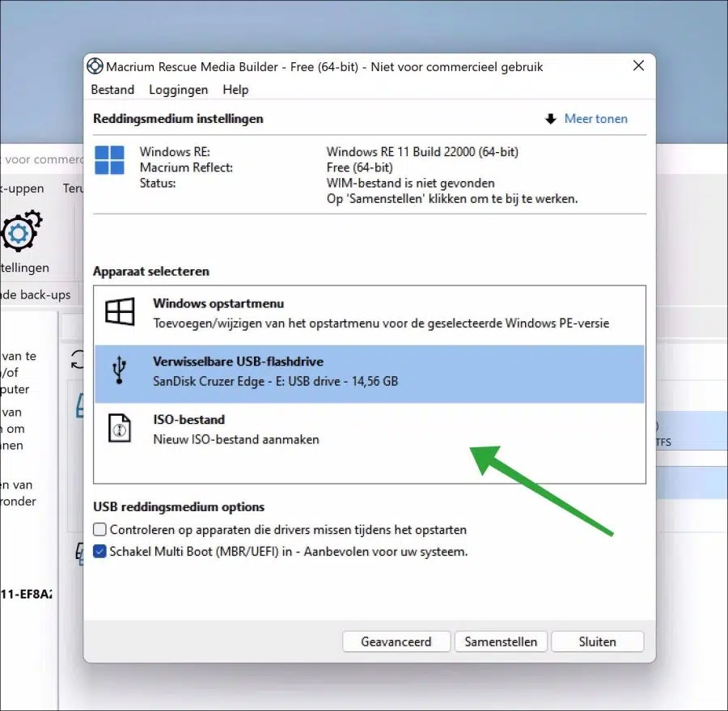Click the Samenstellen button
728x711 pixels.
pos(501,641)
